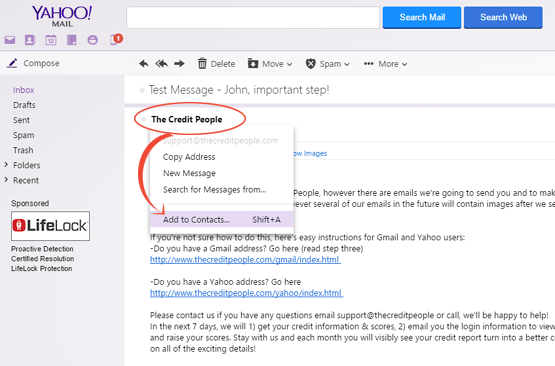Image resolution: width=555 pixels, height=366 pixels.
Task: Open the Inbox folder
Action: 24,90
